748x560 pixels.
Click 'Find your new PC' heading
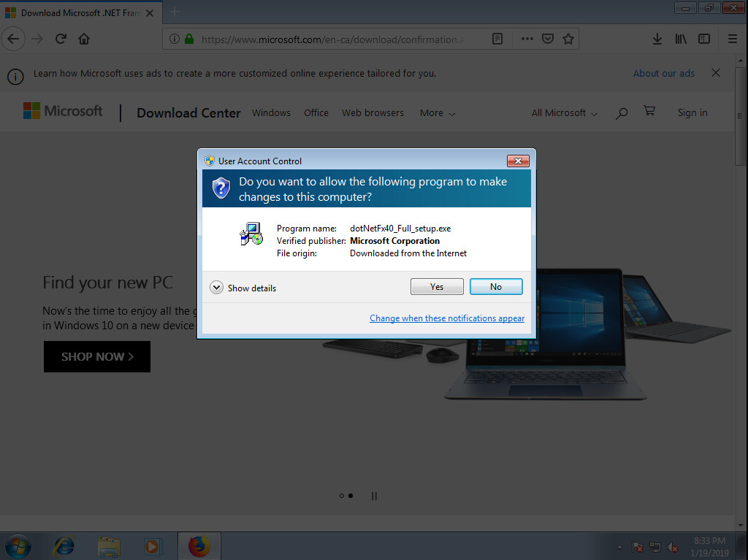[107, 283]
